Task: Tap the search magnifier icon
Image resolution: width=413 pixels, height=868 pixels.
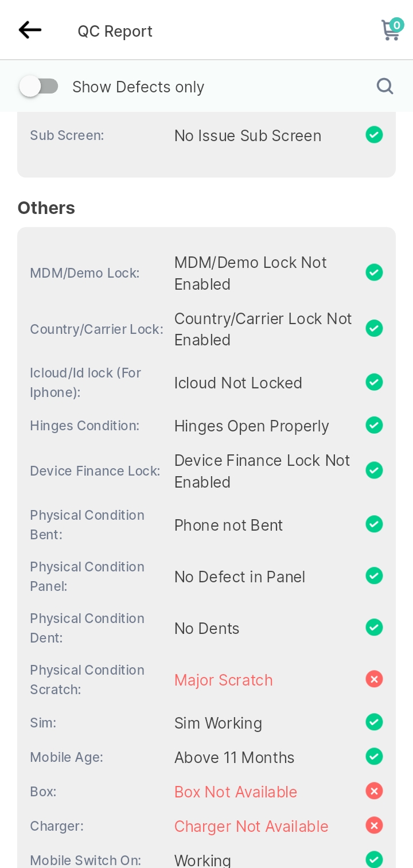Action: (x=385, y=87)
